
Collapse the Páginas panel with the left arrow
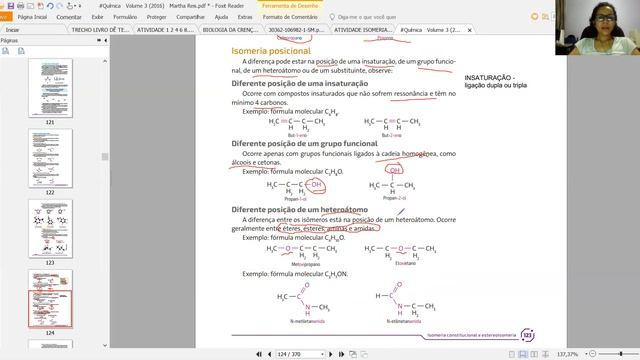click(x=106, y=40)
